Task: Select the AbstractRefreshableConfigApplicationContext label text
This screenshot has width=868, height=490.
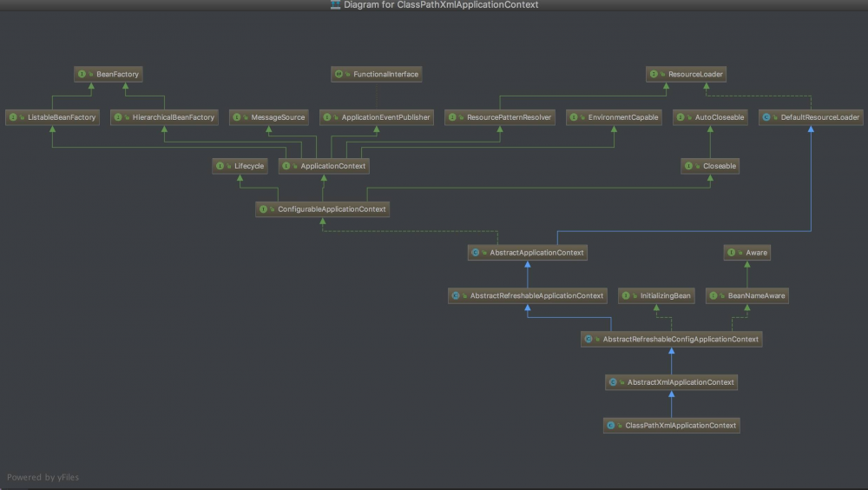Action: coord(681,339)
